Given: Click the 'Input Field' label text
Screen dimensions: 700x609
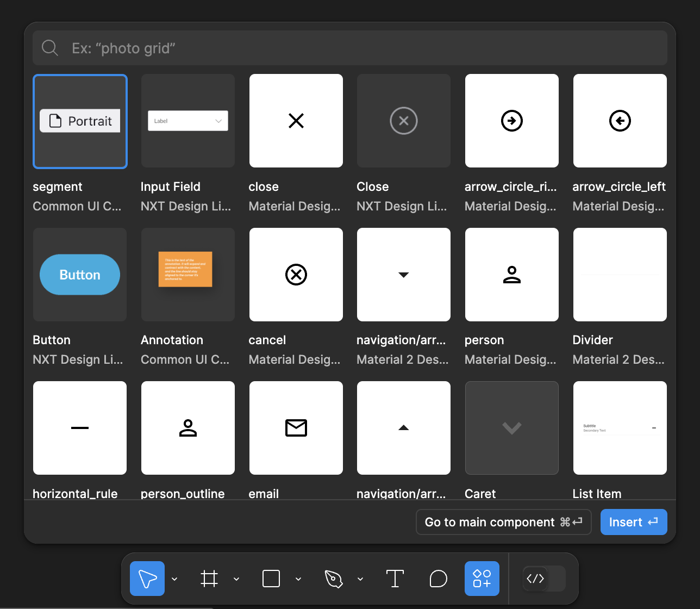Looking at the screenshot, I should click(x=171, y=187).
